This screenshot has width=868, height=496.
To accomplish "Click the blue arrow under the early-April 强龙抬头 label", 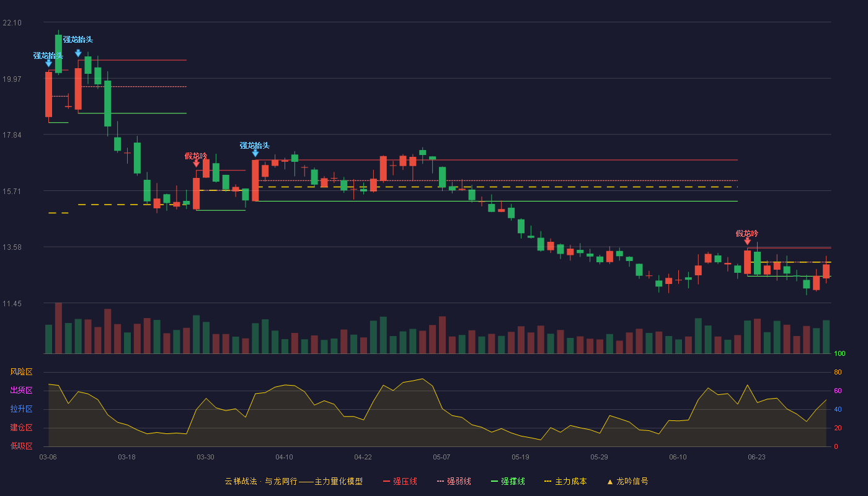I will 255,153.
